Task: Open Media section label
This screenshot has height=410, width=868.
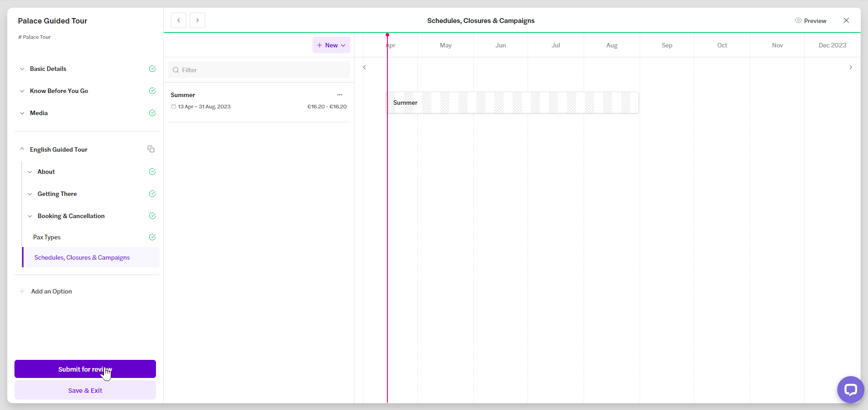Action: [38, 113]
